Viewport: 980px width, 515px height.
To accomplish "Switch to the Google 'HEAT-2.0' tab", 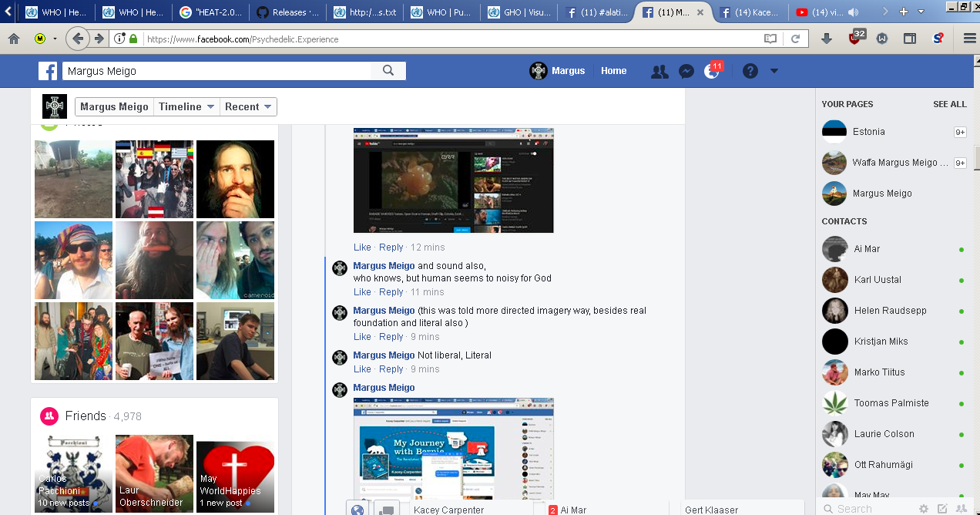I will click(x=210, y=12).
